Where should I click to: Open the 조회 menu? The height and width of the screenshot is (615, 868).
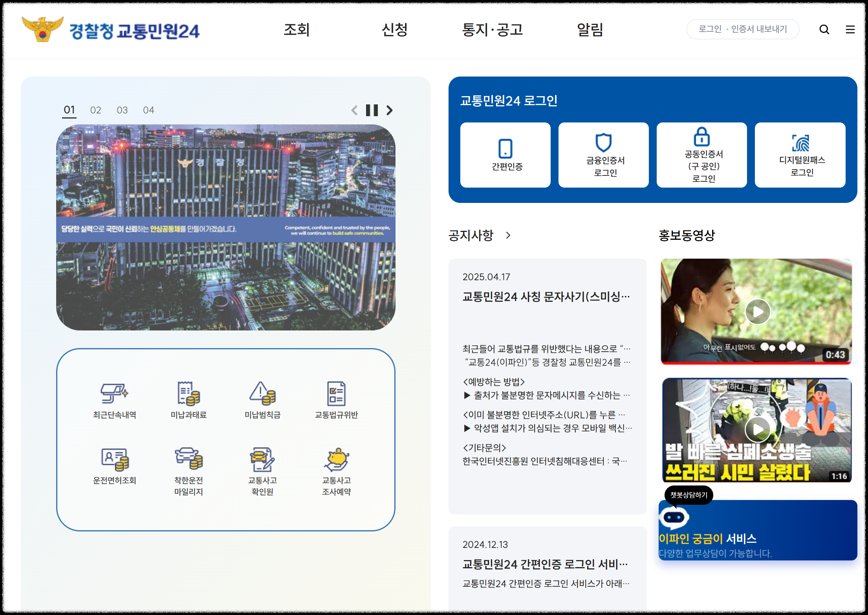pyautogui.click(x=297, y=30)
